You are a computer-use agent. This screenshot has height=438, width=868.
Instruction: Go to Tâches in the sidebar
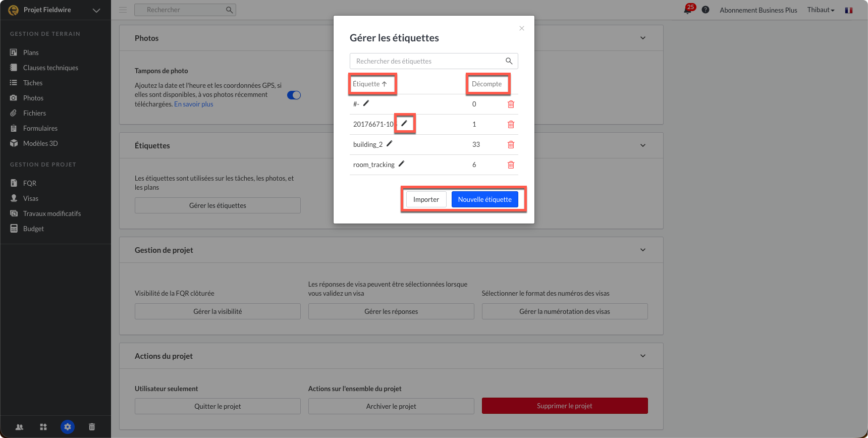pyautogui.click(x=33, y=83)
